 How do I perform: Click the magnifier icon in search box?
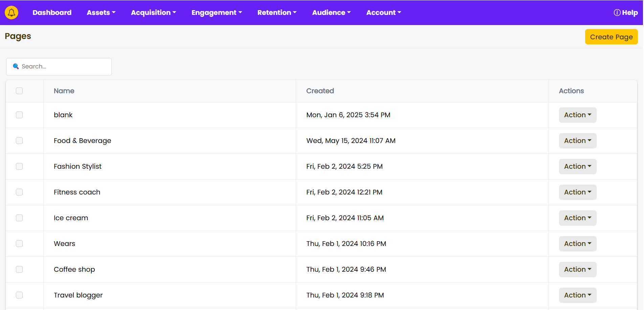(x=16, y=66)
